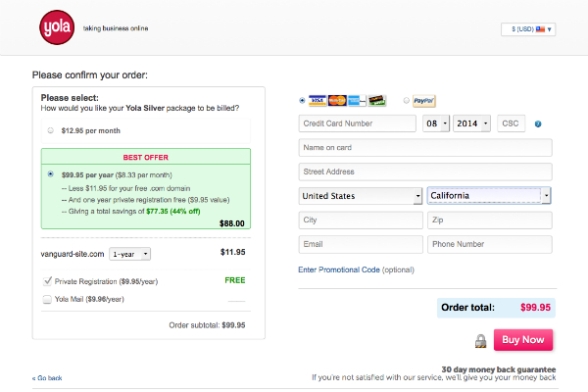
Task: Click the MasterCard icon
Action: [337, 101]
